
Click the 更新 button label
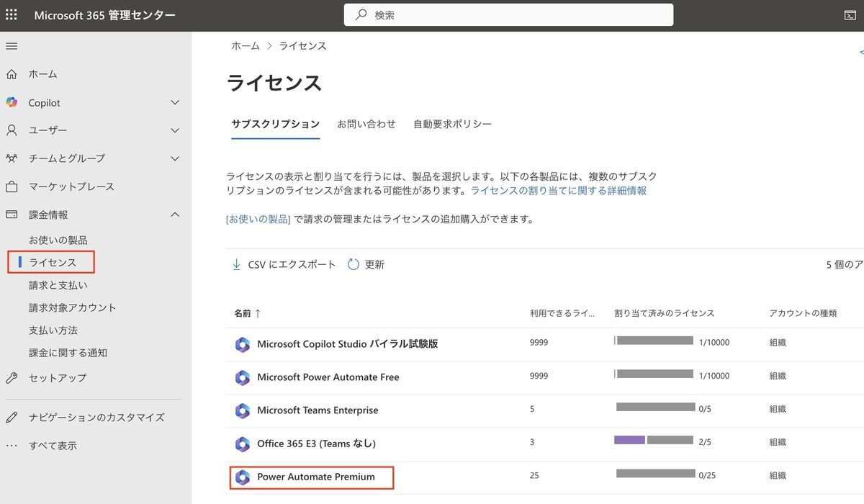(374, 264)
